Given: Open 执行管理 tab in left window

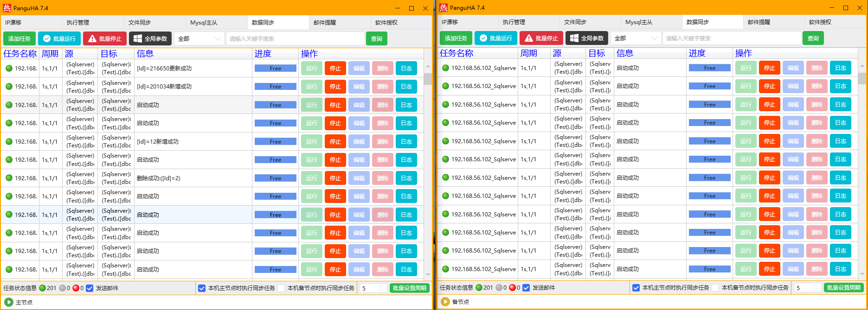Looking at the screenshot, I should (x=93, y=22).
